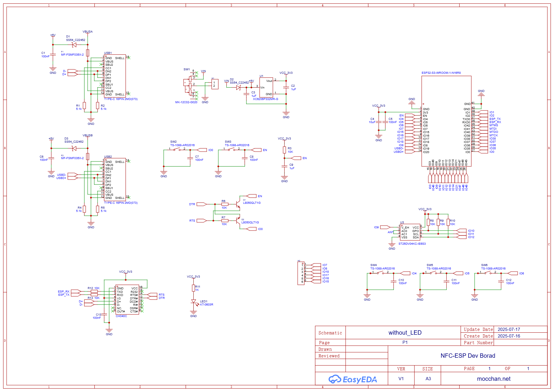The height and width of the screenshot is (392, 554).
Task: Select the C9 capacitor designator
Action: [291, 165]
